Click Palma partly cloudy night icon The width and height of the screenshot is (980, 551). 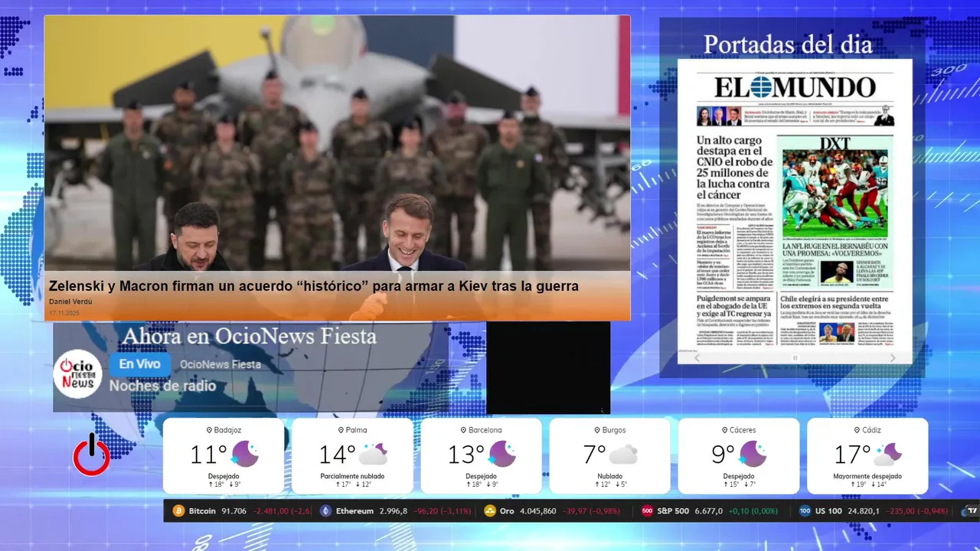click(x=374, y=454)
